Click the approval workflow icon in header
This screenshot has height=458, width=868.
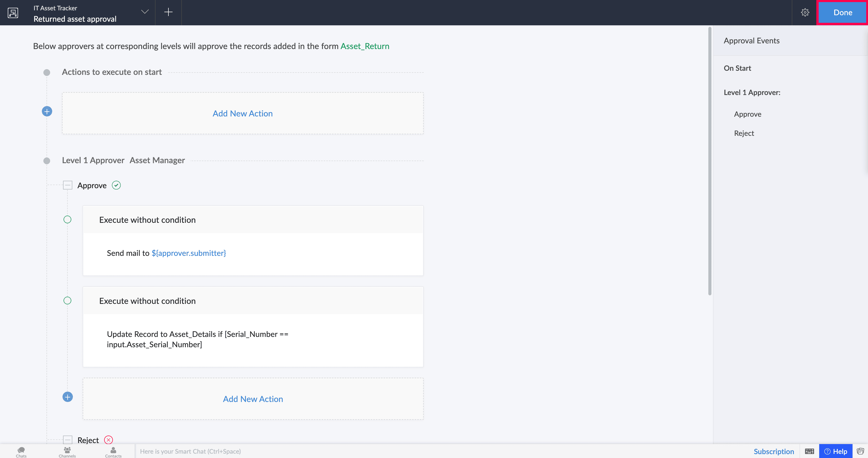(x=13, y=13)
